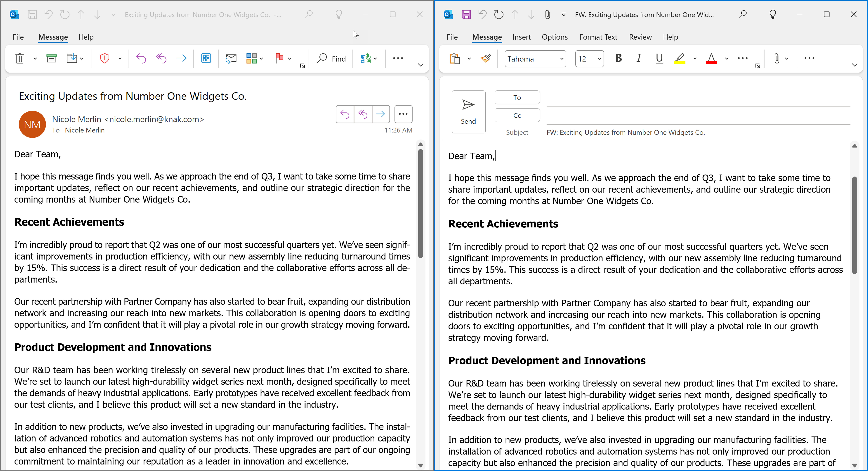Screen dimensions: 868x471
Task: Click the Send button
Action: click(x=468, y=112)
